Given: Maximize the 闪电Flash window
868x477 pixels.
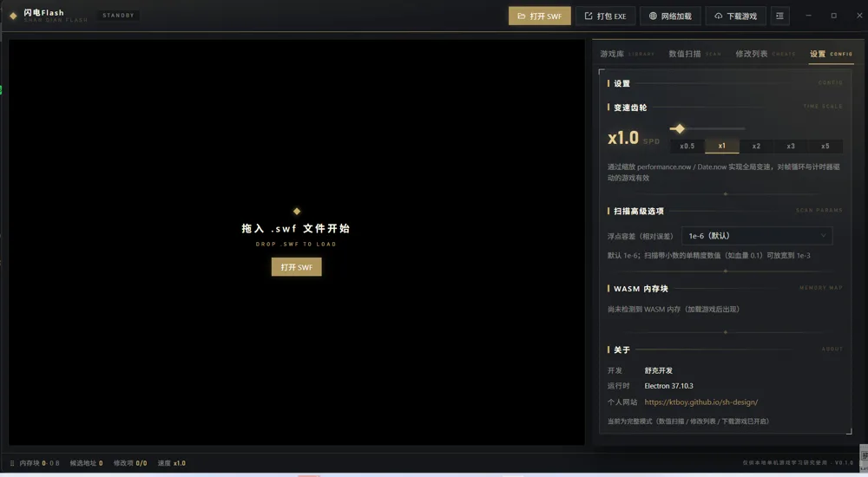Looking at the screenshot, I should pyautogui.click(x=833, y=16).
